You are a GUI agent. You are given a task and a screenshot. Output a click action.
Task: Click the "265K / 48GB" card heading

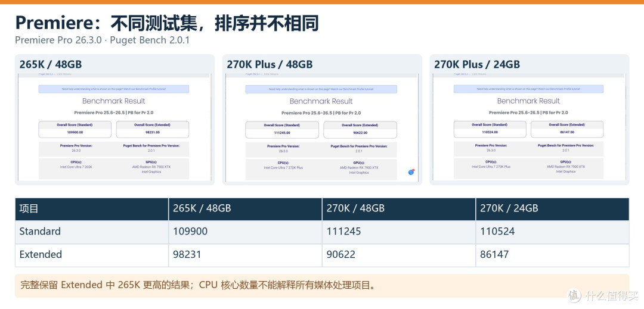coord(51,64)
